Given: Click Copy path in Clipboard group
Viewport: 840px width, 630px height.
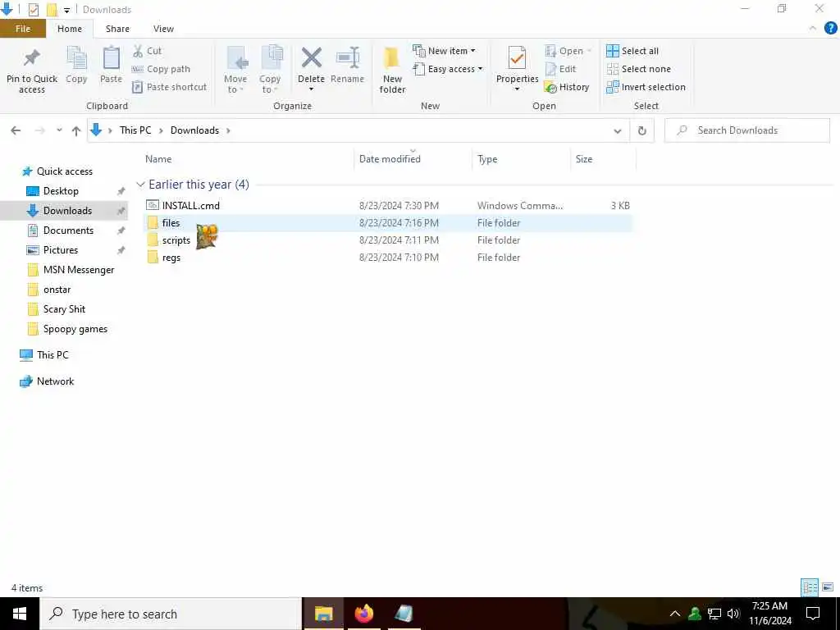Looking at the screenshot, I should [x=162, y=69].
